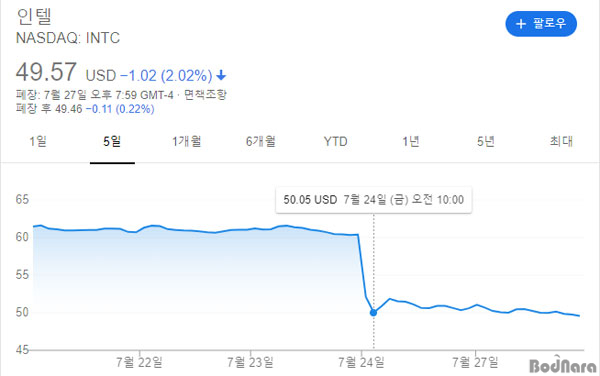Image resolution: width=600 pixels, height=376 pixels.
Task: Click the 7월 27일 axis label
Action: (x=475, y=362)
